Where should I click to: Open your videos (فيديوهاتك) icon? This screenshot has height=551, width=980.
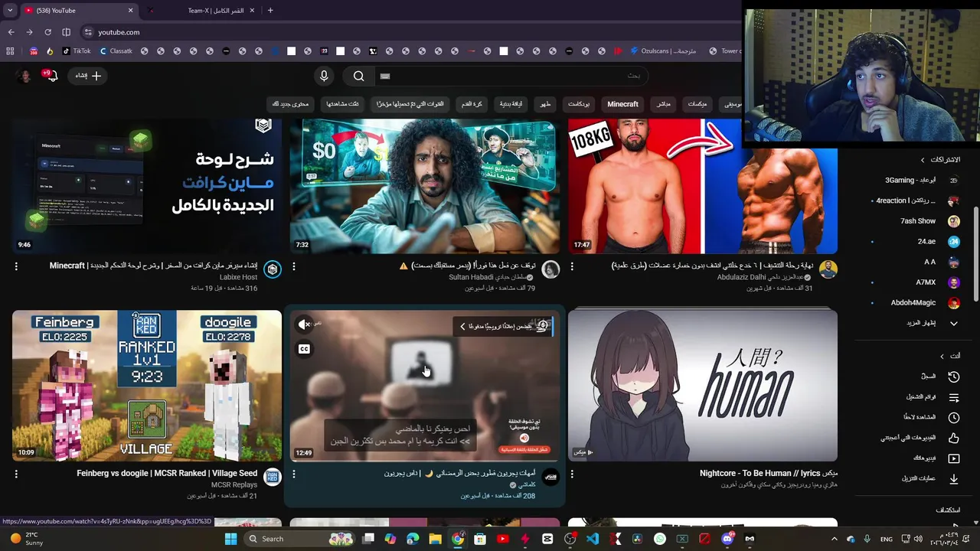pos(954,458)
